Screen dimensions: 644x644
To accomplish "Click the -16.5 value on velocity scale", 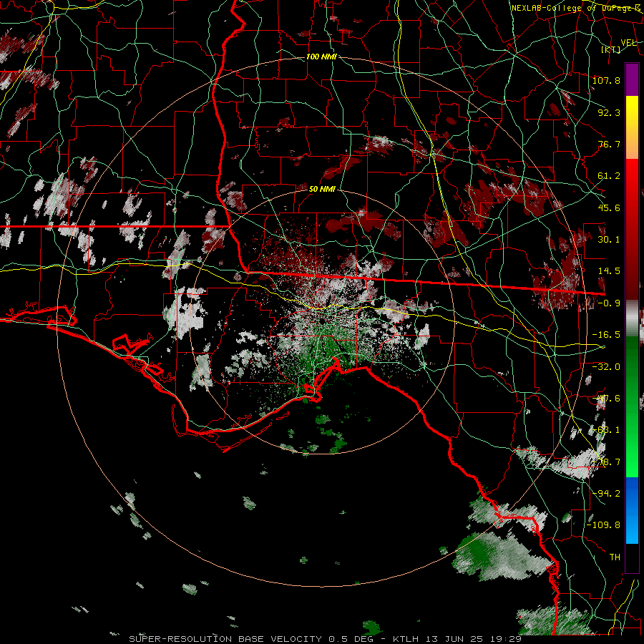I will [x=606, y=335].
